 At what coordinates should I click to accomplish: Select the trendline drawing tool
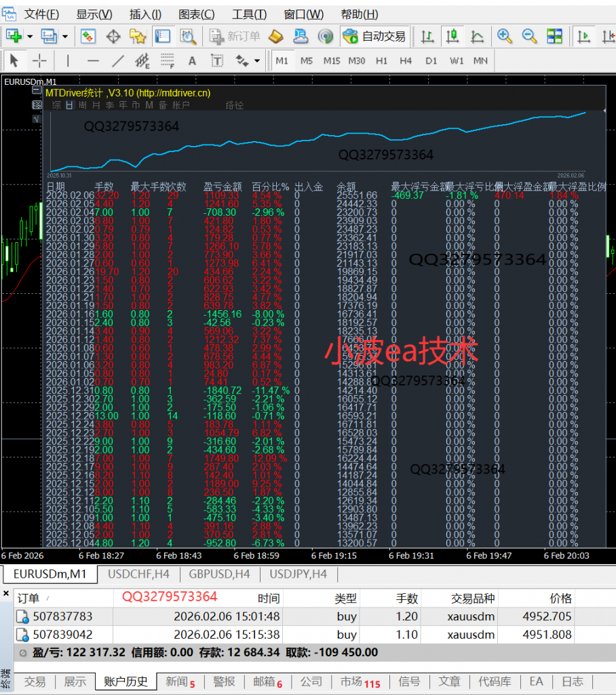117,61
